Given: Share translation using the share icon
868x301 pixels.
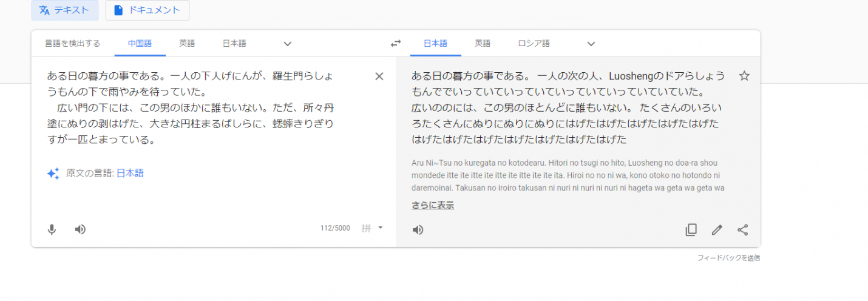Looking at the screenshot, I should click(742, 230).
